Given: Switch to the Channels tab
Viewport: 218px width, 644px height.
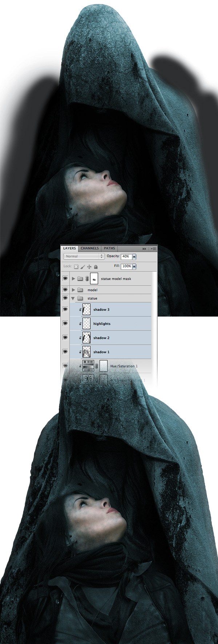Looking at the screenshot, I should pos(90,249).
